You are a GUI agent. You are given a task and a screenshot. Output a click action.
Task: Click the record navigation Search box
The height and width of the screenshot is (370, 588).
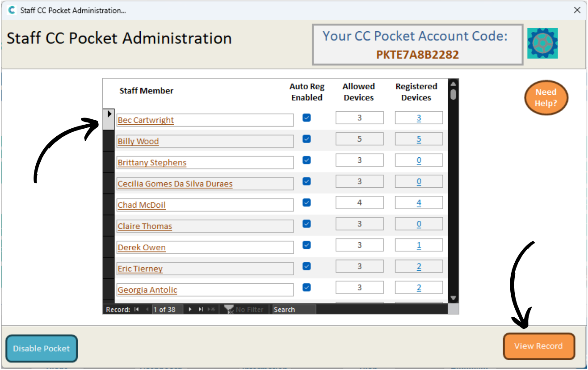pos(294,309)
